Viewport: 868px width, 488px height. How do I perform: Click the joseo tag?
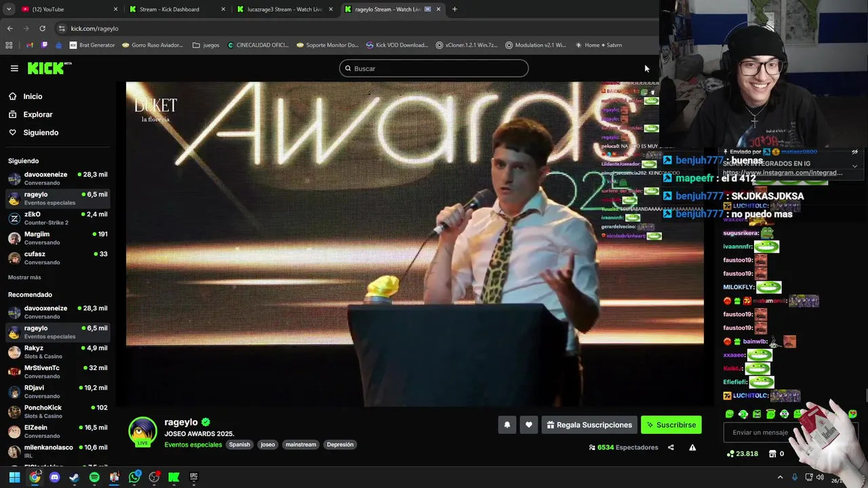(268, 445)
